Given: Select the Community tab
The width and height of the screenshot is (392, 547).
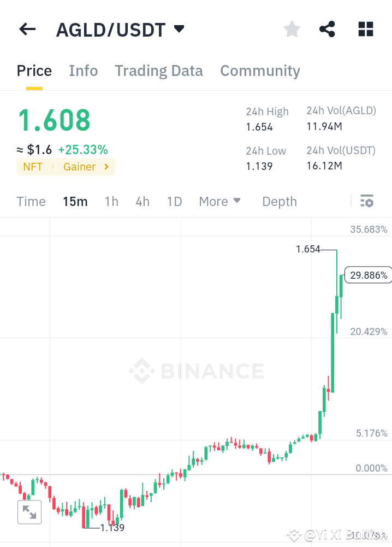Looking at the screenshot, I should pos(260,70).
